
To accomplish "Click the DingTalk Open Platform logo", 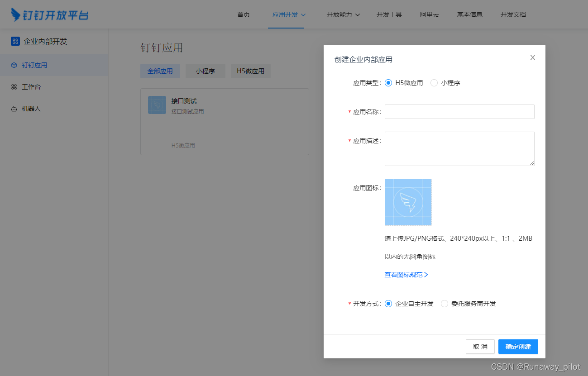I will [x=50, y=14].
